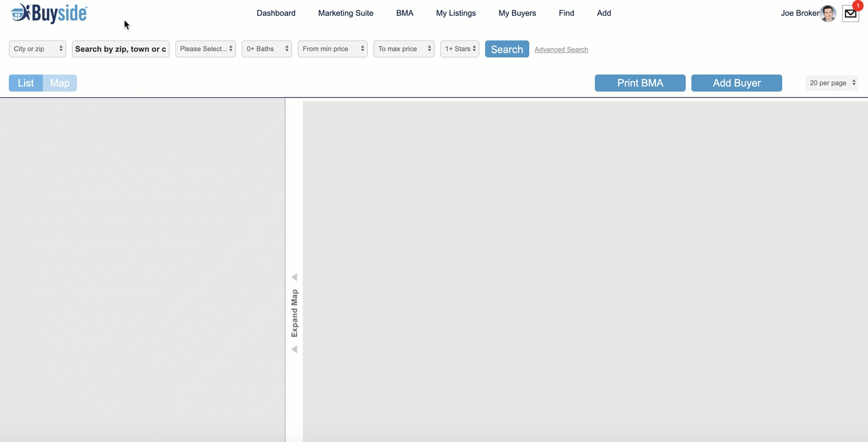Open the mail envelope notifications icon
Screen dimensions: 868x442
[x=850, y=13]
